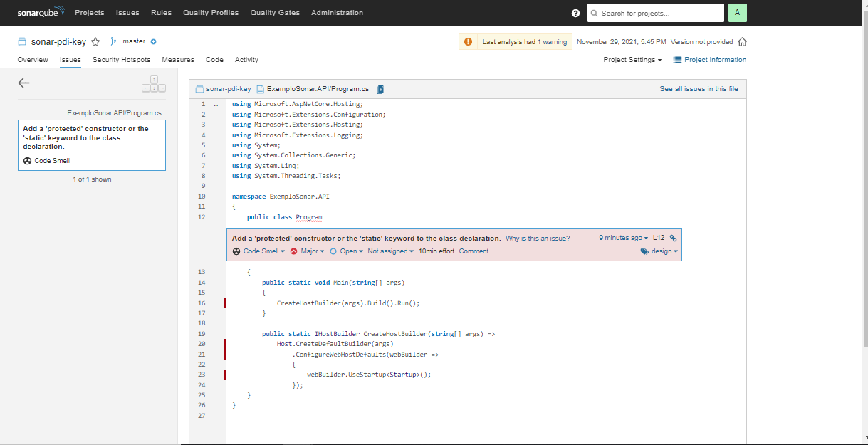868x445 pixels.
Task: Click the back arrow in the issues panel
Action: [x=23, y=83]
